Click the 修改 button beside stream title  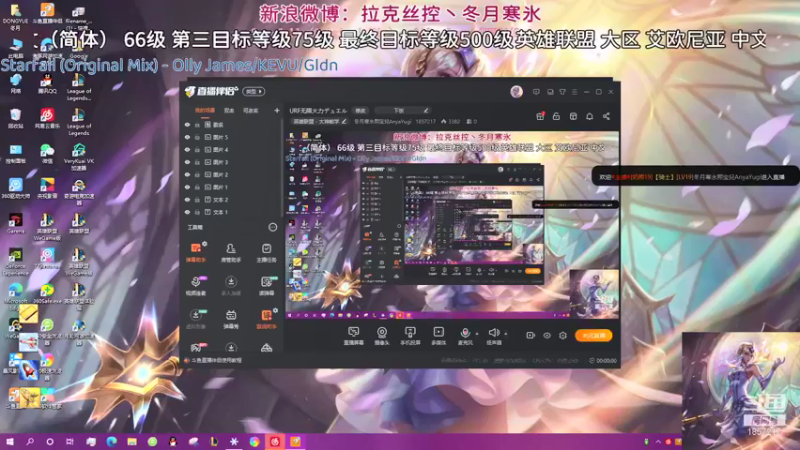coord(361,110)
